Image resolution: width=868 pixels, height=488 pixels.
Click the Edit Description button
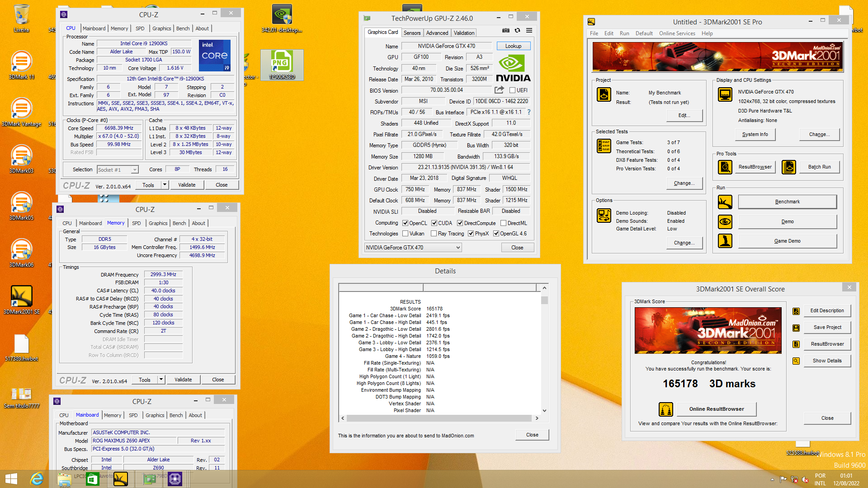tap(827, 311)
